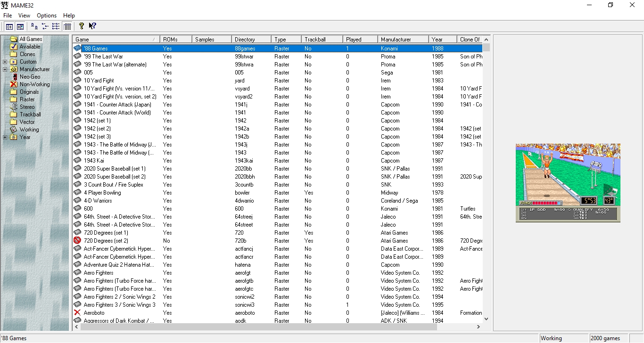Select the '99 The Last War row
644x343 pixels.
point(278,56)
